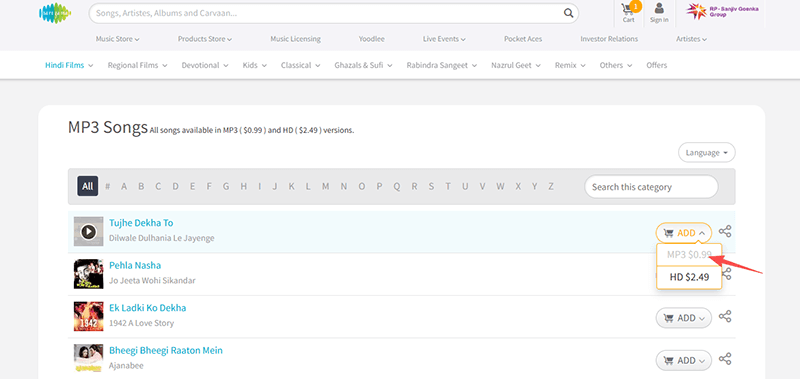Play Tujhe Dekha To preview
Viewport: 800px width, 379px height.
pos(88,232)
